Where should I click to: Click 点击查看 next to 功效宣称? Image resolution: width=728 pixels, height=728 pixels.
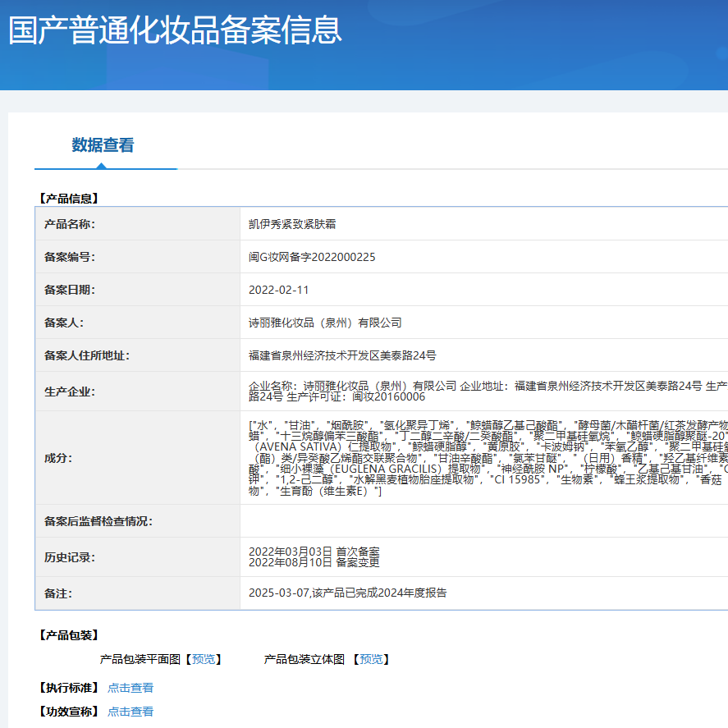130,711
